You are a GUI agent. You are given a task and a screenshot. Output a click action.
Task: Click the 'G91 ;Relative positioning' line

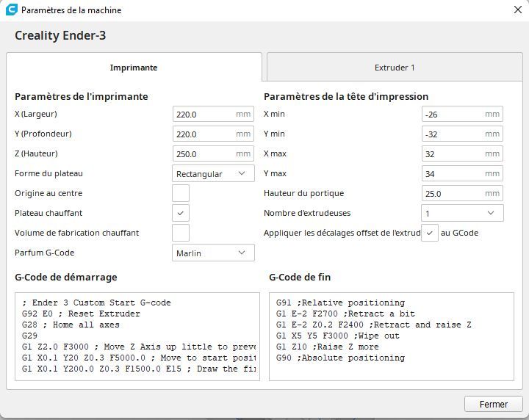340,303
